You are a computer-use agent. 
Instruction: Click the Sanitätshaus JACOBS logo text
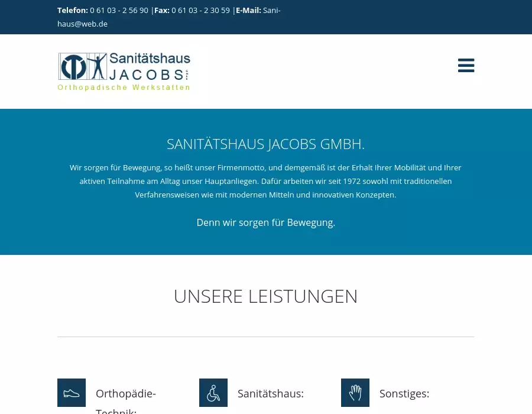[149, 66]
